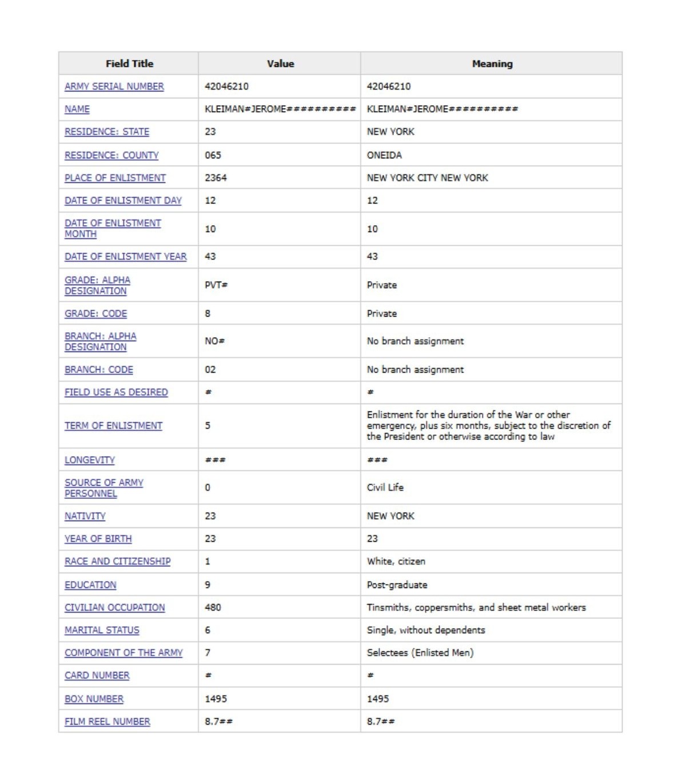
Task: Click the LONGEVITY field link
Action: click(90, 460)
